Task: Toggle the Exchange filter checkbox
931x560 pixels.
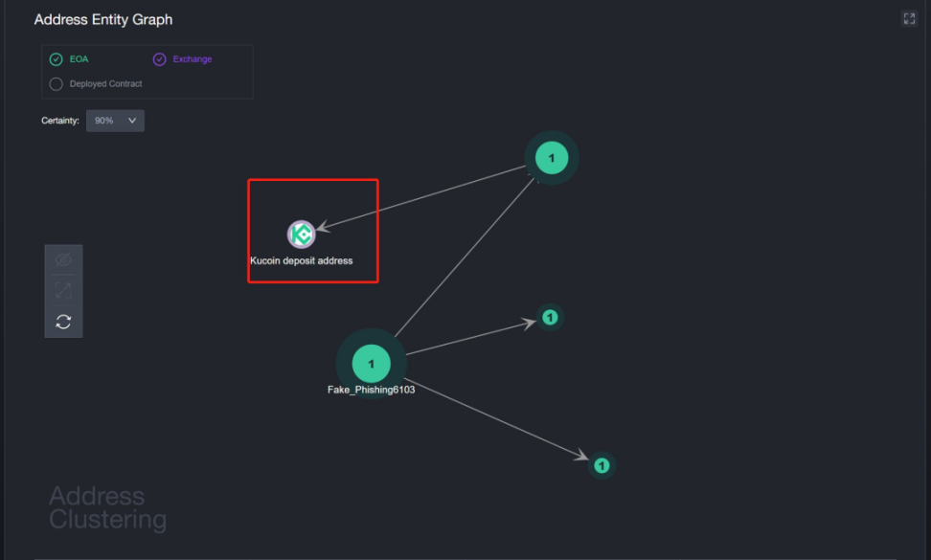Action: click(159, 59)
